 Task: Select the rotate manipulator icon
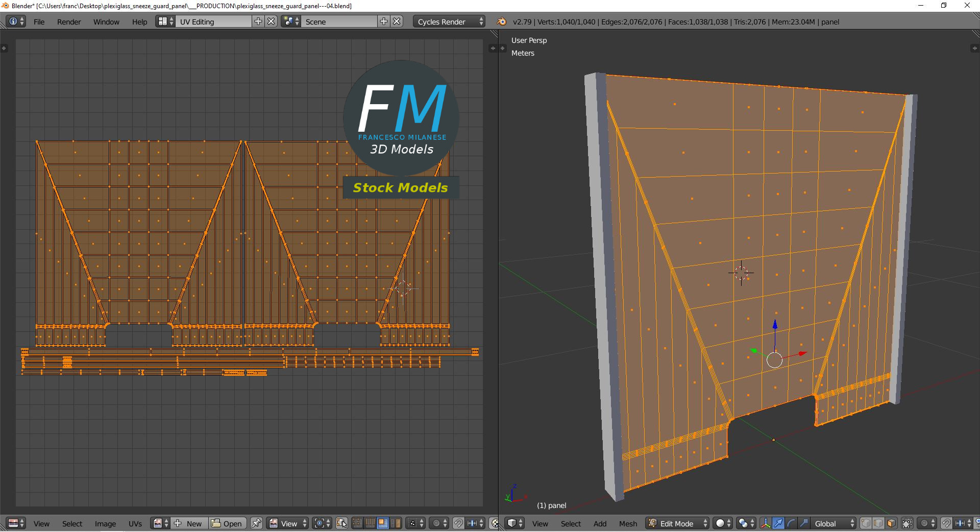tap(791, 523)
